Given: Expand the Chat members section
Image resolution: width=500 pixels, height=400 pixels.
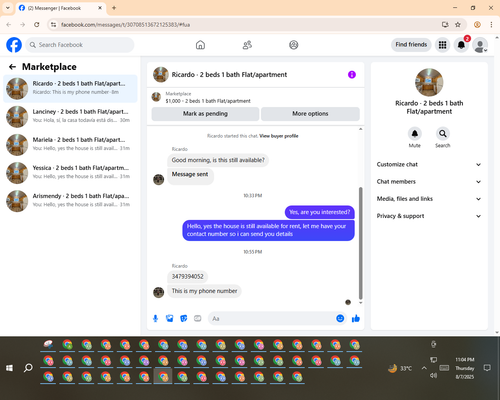Looking at the screenshot, I should pos(429,182).
